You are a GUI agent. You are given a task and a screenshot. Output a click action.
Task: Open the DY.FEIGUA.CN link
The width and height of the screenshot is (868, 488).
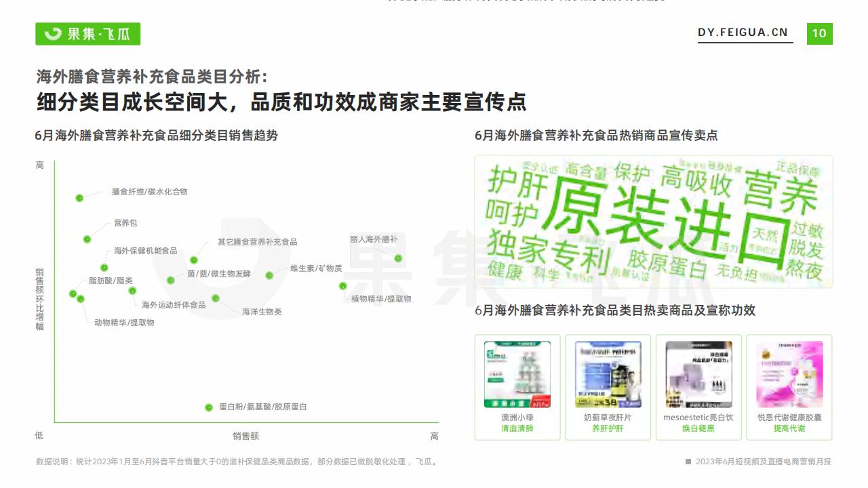743,33
